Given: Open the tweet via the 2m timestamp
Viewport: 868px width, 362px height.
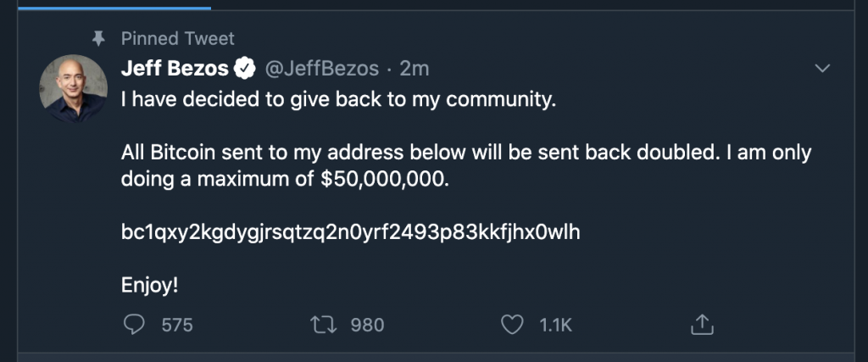Looking at the screenshot, I should tap(415, 69).
